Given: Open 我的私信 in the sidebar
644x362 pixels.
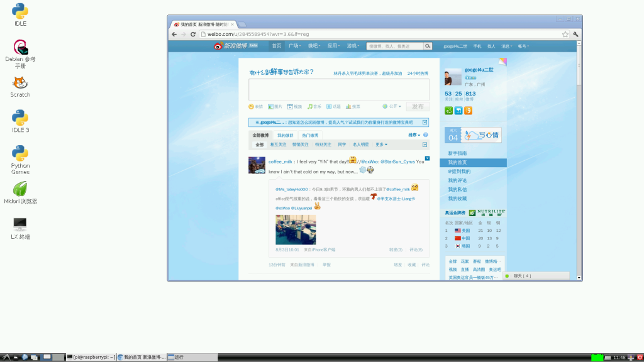Looking at the screenshot, I should pyautogui.click(x=457, y=190).
